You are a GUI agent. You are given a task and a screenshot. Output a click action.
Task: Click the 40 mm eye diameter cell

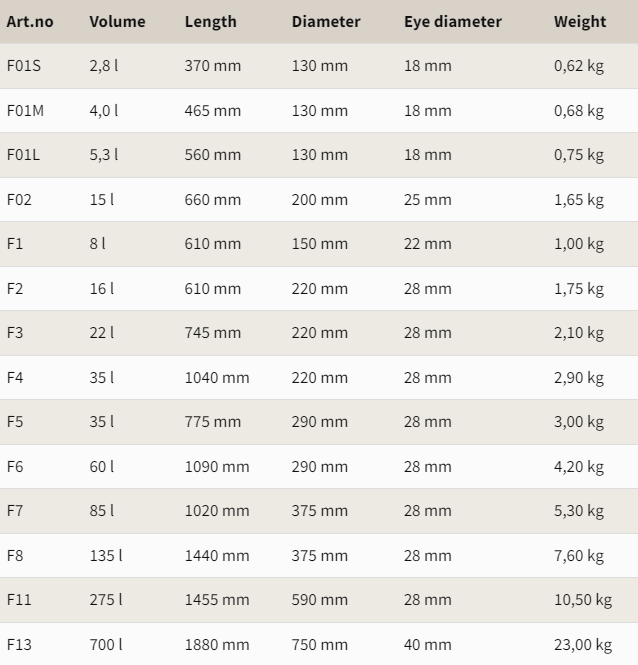point(428,645)
